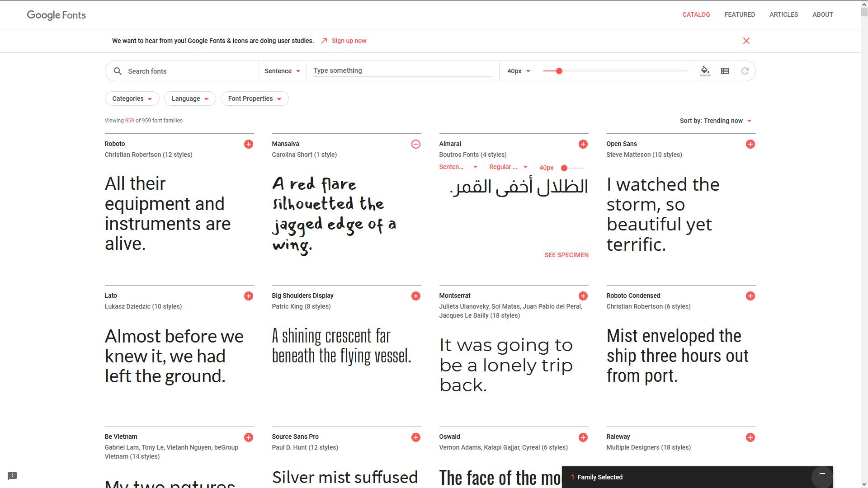Dismiss the user studies banner

(746, 41)
